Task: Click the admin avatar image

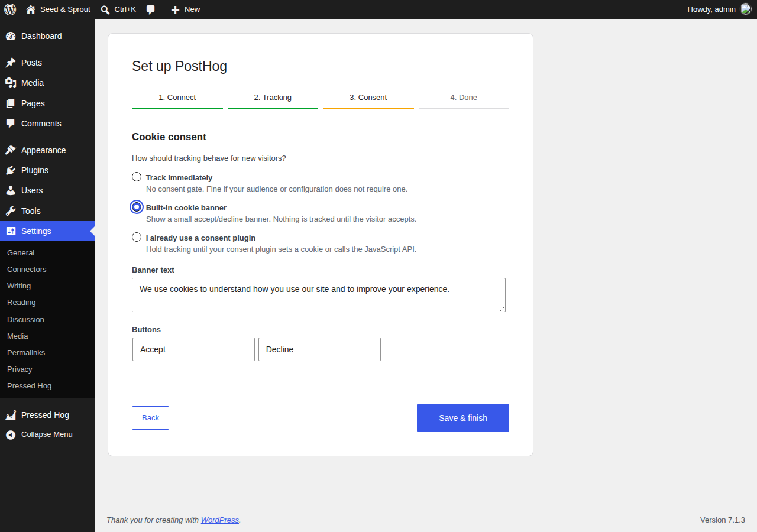Action: coord(746,9)
